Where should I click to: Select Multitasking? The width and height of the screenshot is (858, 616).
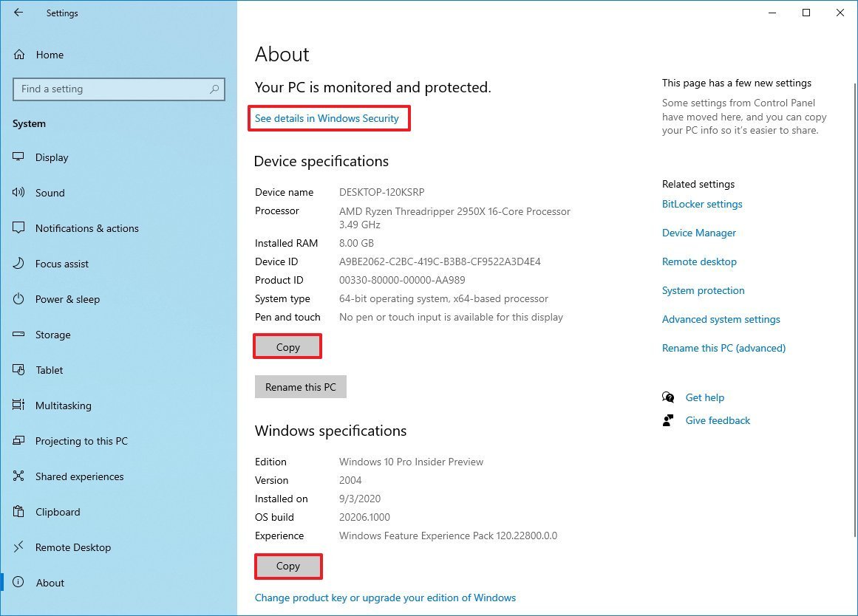pos(64,405)
